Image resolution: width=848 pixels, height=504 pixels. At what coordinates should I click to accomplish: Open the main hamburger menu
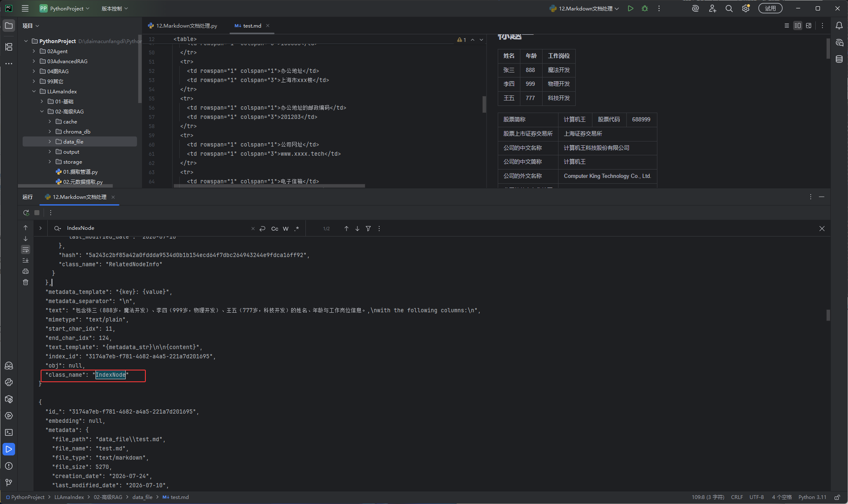[25, 8]
